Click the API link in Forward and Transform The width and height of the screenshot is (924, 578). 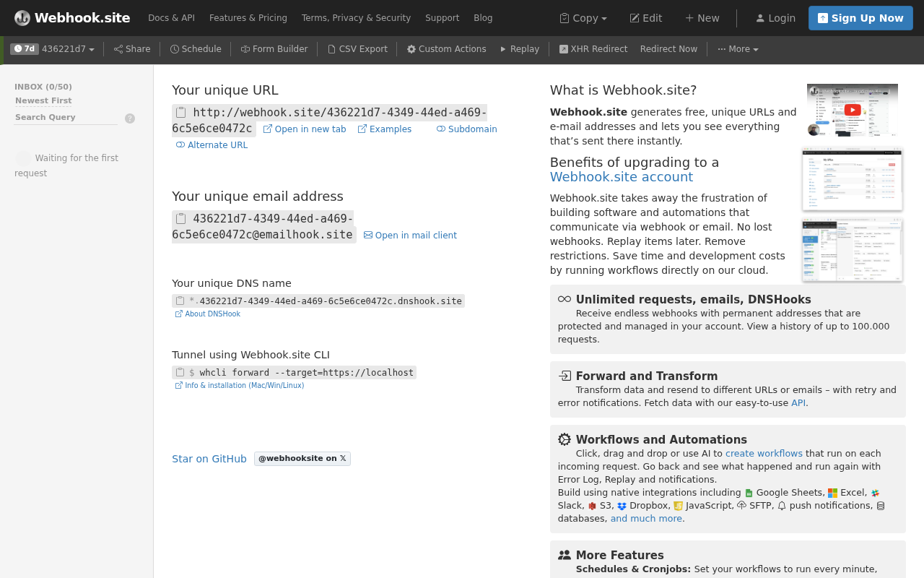click(x=798, y=403)
